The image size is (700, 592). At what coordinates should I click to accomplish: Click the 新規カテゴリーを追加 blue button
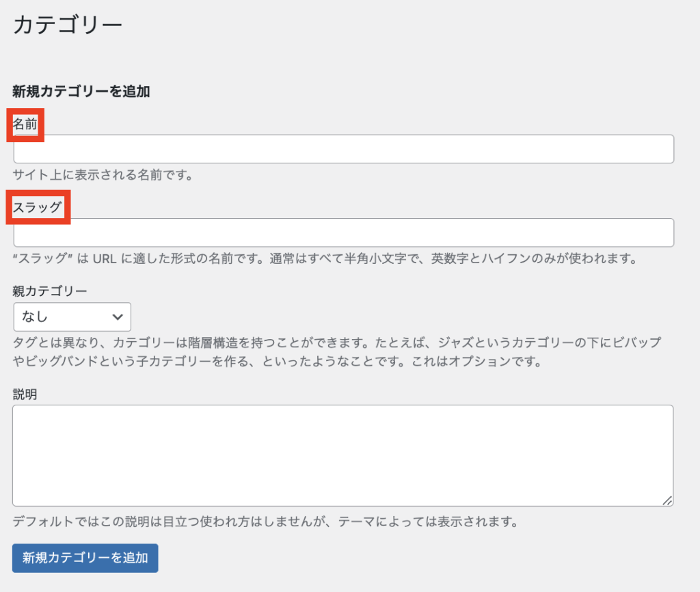pyautogui.click(x=85, y=558)
